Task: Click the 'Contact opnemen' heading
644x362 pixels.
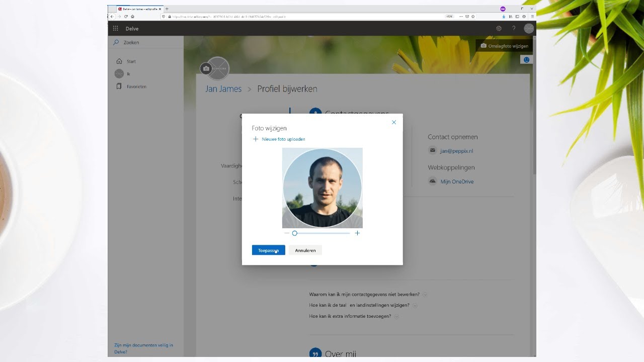Action: point(453,137)
